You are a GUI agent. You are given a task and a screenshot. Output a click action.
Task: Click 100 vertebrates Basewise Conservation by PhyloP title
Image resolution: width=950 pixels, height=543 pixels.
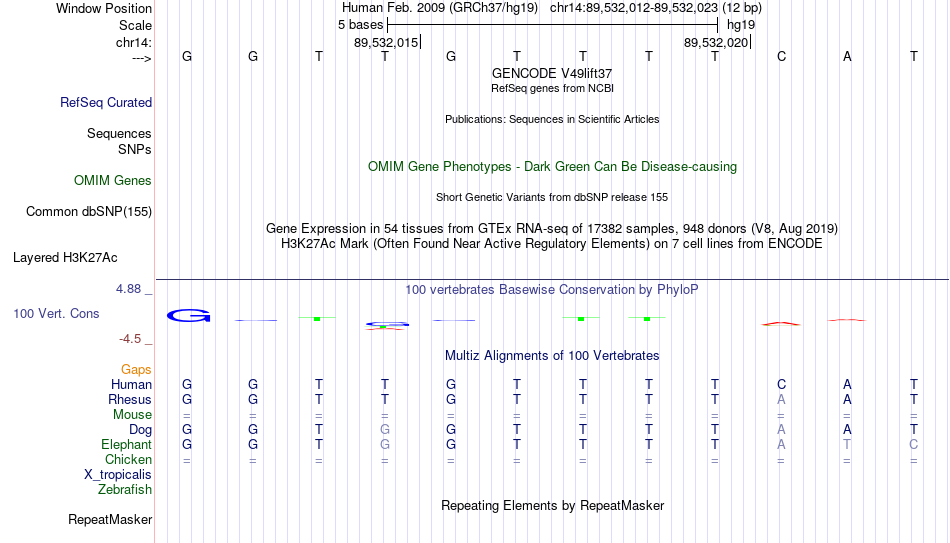pyautogui.click(x=552, y=290)
